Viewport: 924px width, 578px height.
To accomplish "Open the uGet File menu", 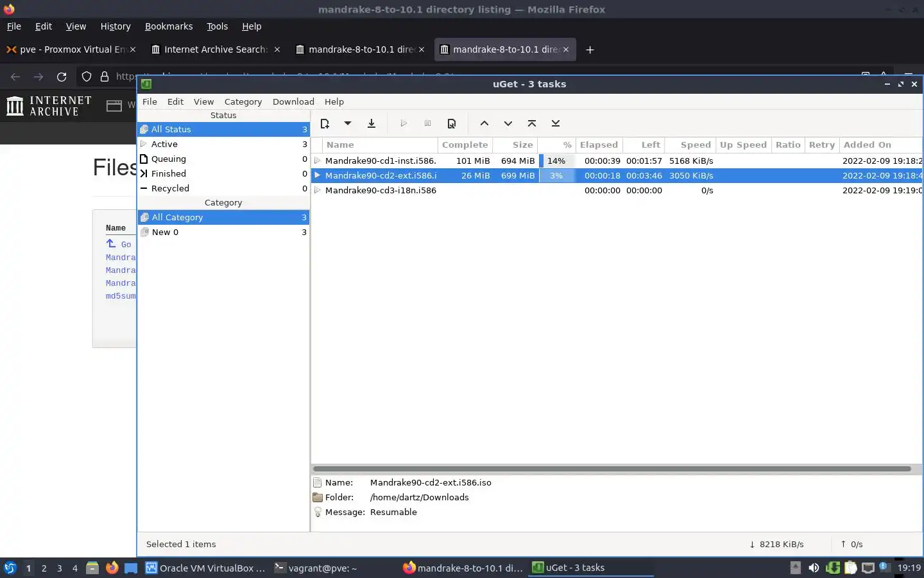I will click(x=150, y=101).
